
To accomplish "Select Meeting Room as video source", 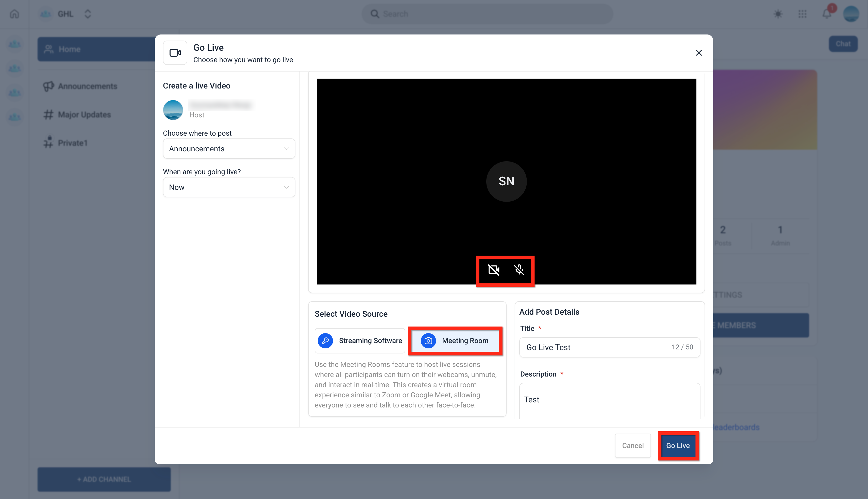I will [455, 341].
